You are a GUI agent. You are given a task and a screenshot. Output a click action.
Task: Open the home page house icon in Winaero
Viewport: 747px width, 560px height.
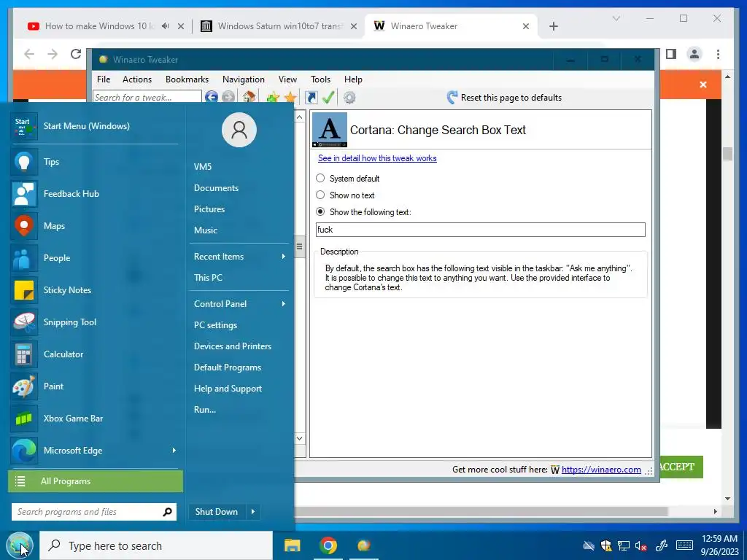click(249, 97)
